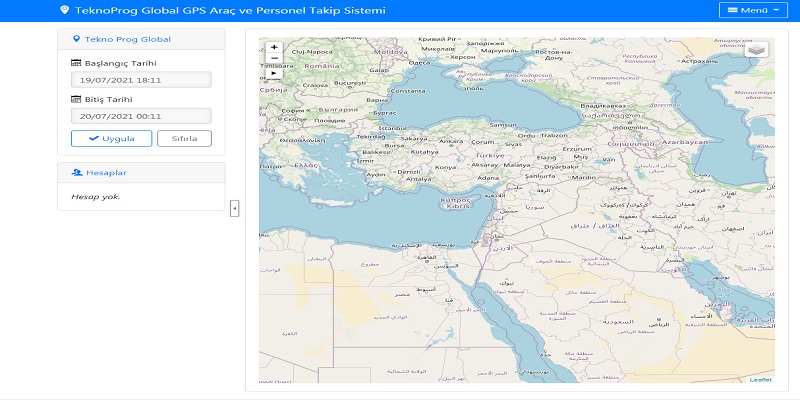Click the users icon beside Hesaplar
The height and width of the screenshot is (400, 800).
[76, 172]
